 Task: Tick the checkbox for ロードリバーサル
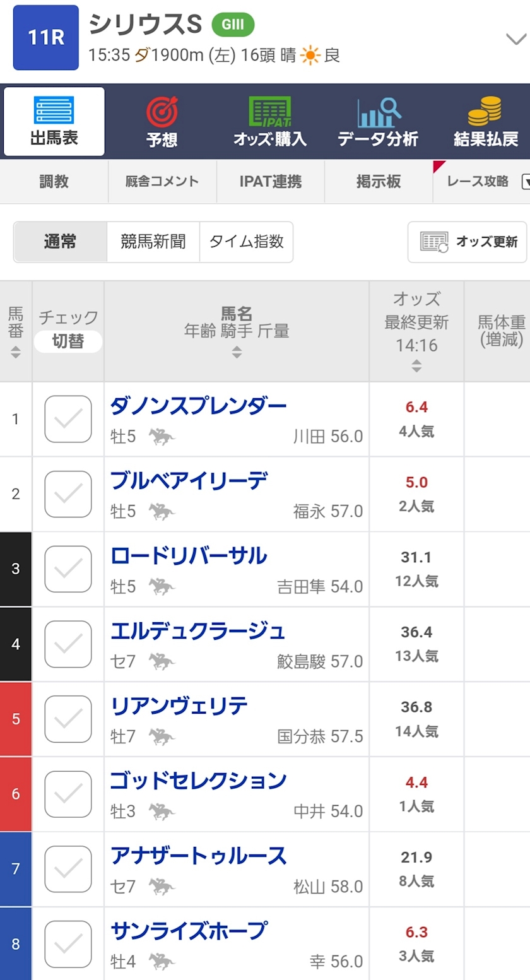68,569
